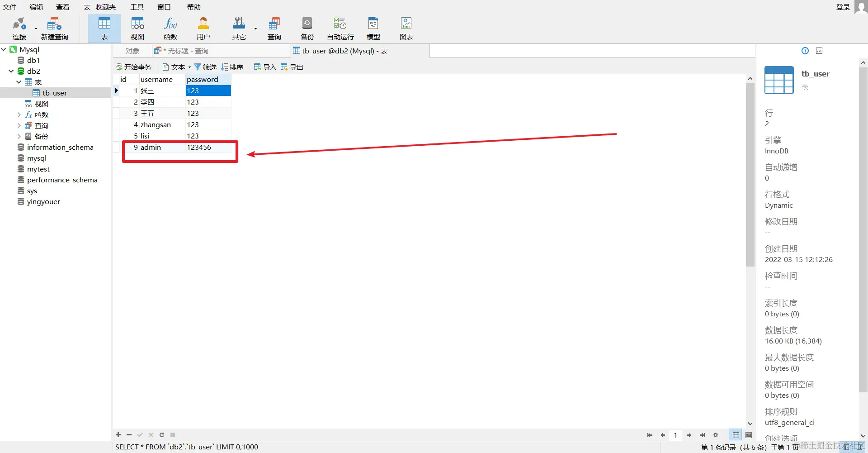Viewport: 868px width, 453px height.
Task: Select the 表 table toolbar icon
Action: pos(104,28)
